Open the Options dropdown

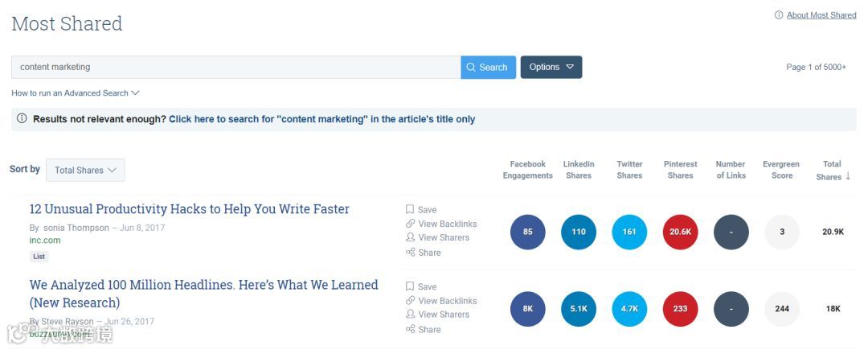[551, 68]
